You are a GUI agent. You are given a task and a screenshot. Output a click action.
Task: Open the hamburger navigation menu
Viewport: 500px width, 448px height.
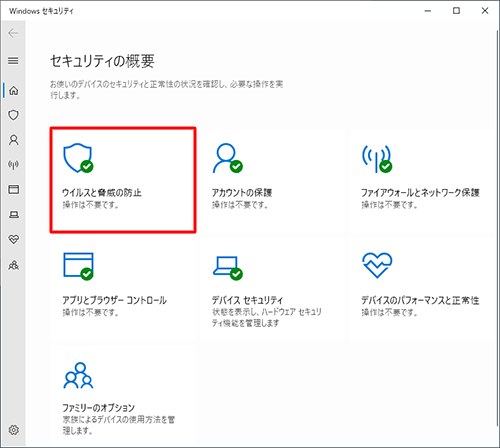[13, 61]
